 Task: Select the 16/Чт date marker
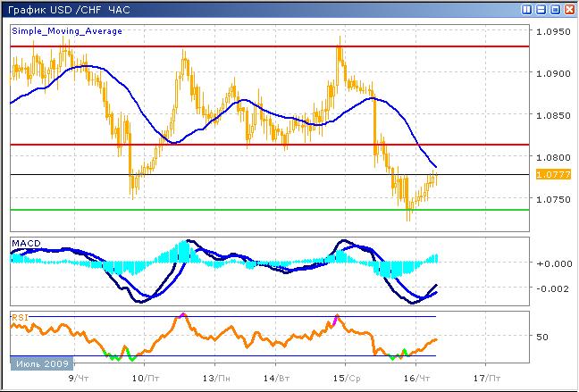point(418,379)
